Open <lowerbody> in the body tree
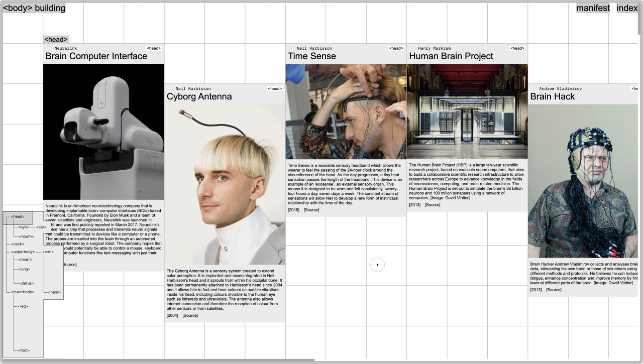 [x=23, y=292]
